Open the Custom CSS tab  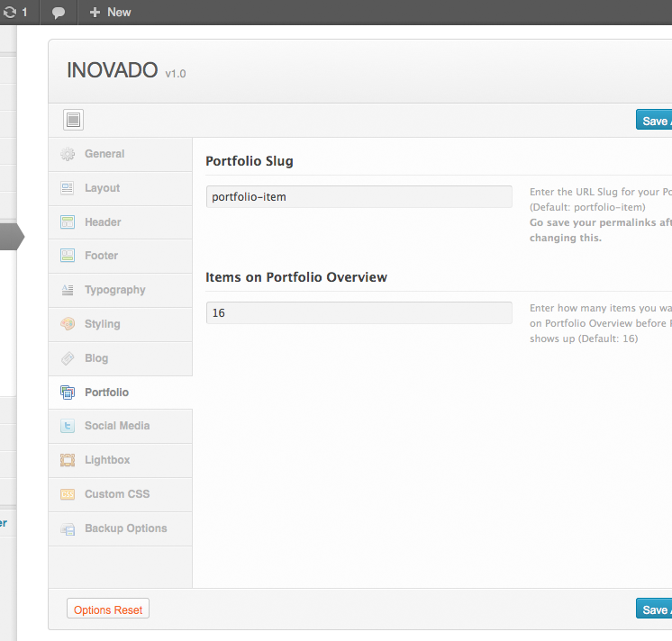[x=121, y=494]
